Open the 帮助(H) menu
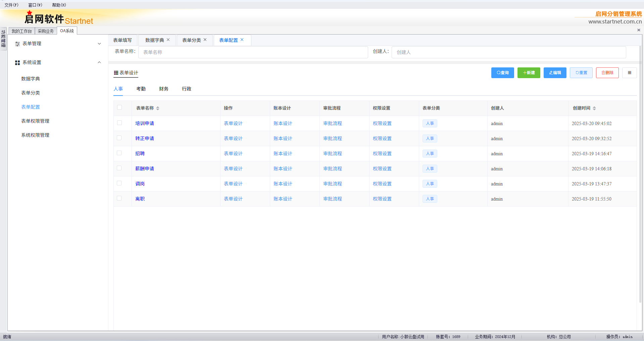Image resolution: width=644 pixels, height=341 pixels. [59, 5]
